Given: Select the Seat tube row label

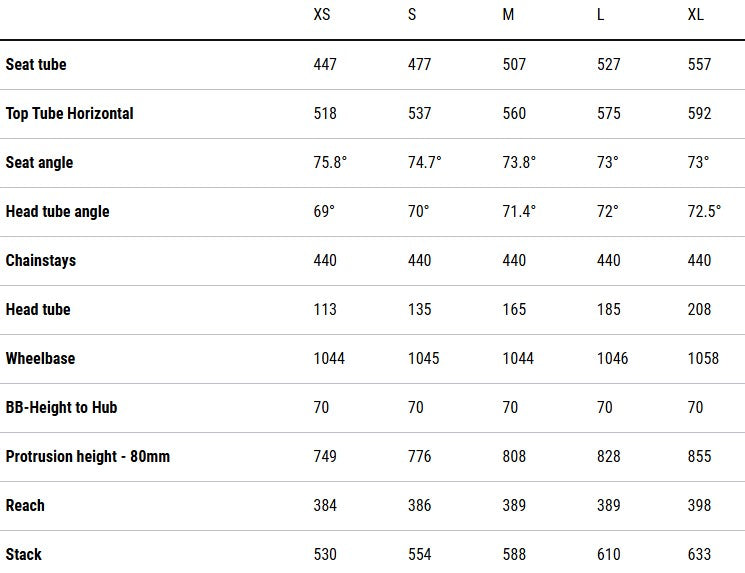Looking at the screenshot, I should [x=36, y=64].
